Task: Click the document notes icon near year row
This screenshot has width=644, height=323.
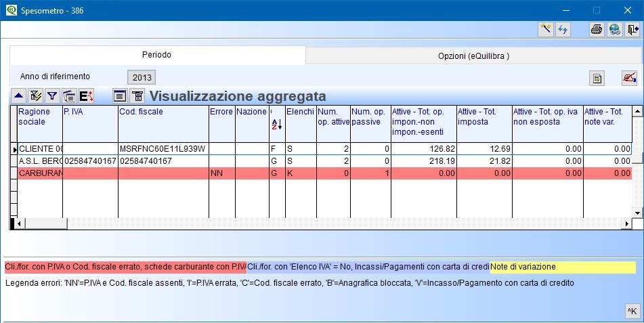Action: (x=597, y=78)
